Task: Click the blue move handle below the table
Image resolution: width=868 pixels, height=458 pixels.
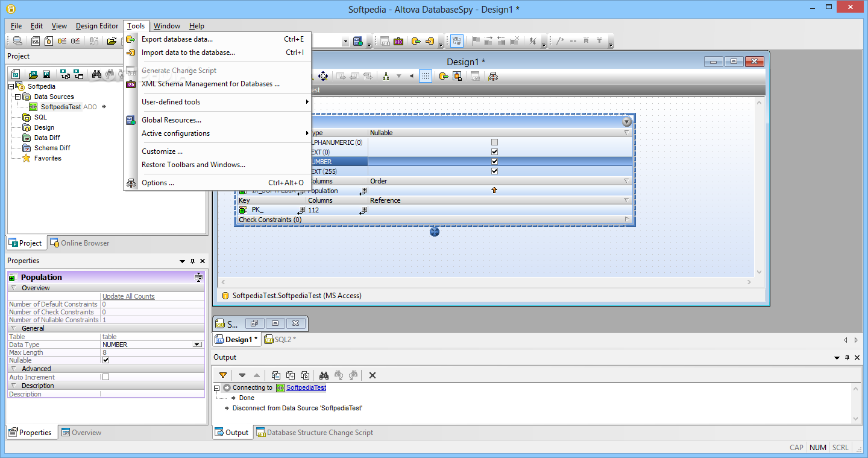Action: 435,232
